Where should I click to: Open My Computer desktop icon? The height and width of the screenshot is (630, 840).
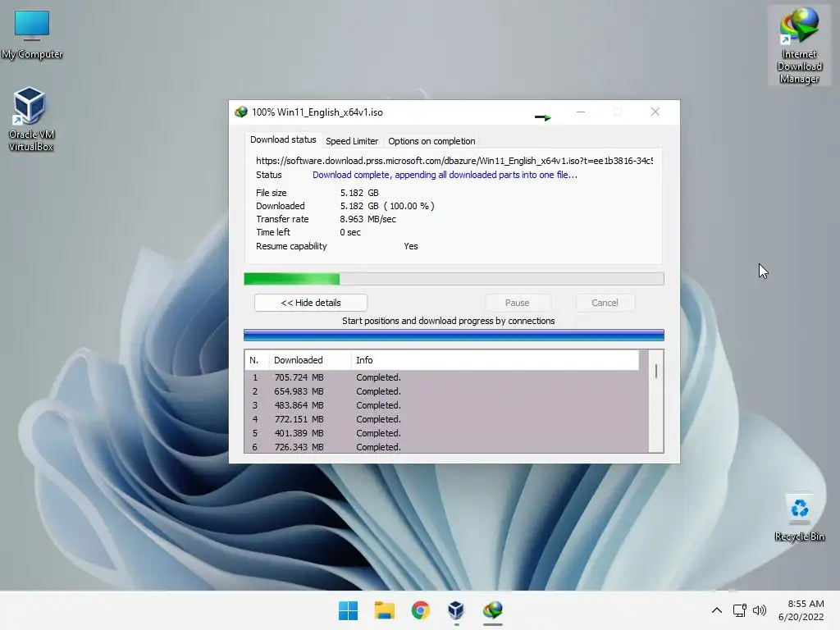tap(32, 34)
